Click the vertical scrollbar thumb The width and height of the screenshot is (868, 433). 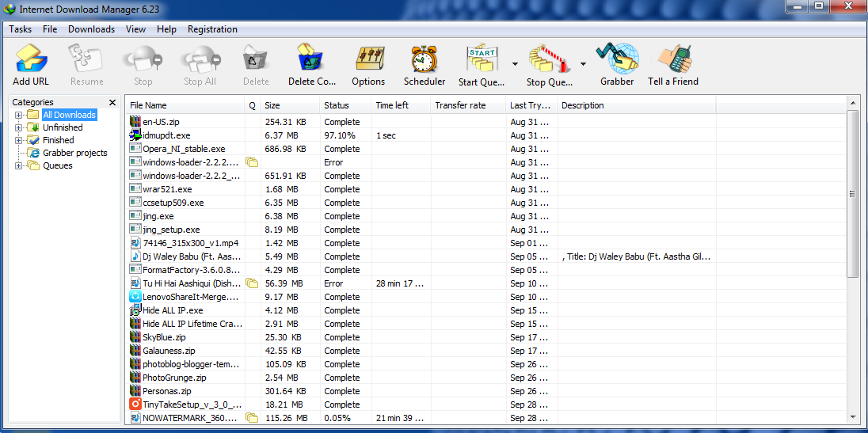(851, 194)
